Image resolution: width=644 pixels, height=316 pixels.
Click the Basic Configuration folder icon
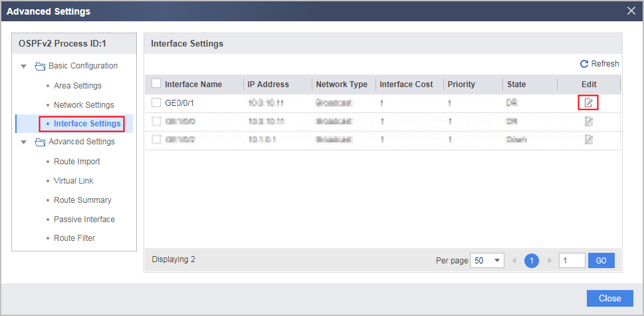pyautogui.click(x=39, y=66)
